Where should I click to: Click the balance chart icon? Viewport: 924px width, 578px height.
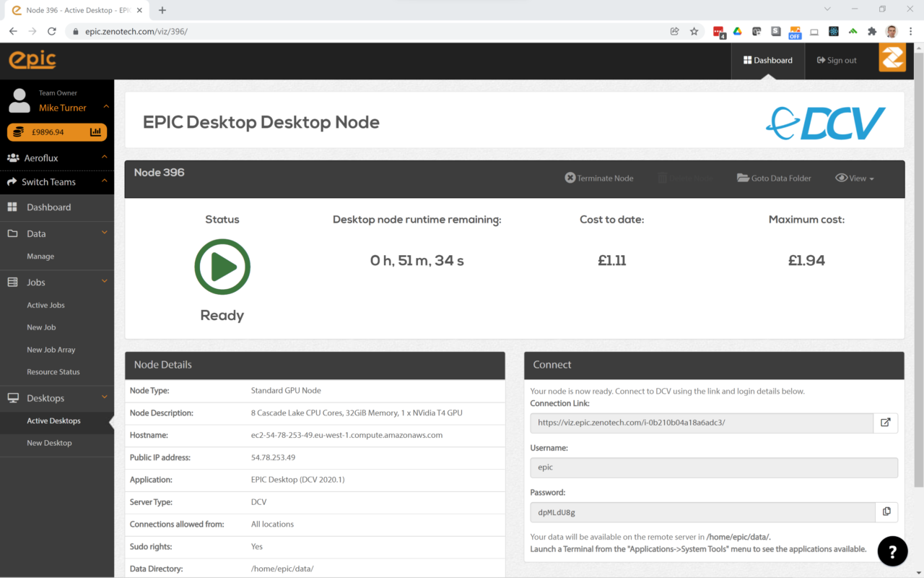click(95, 132)
